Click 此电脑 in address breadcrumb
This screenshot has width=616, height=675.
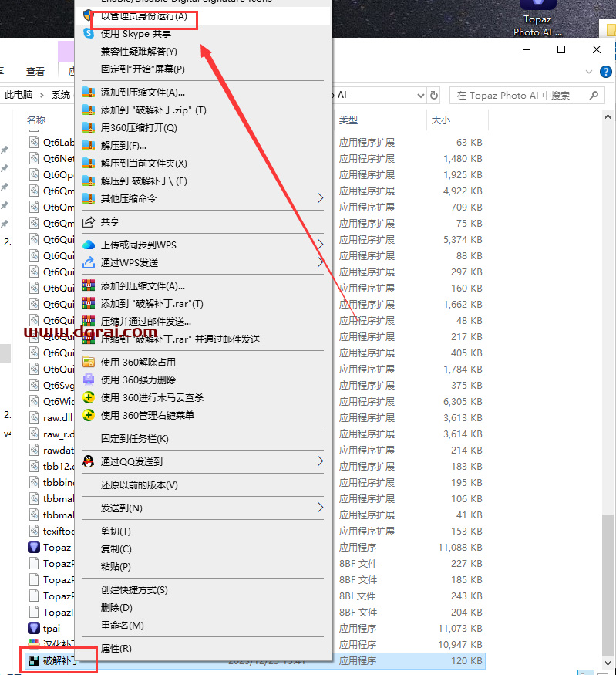coord(19,95)
